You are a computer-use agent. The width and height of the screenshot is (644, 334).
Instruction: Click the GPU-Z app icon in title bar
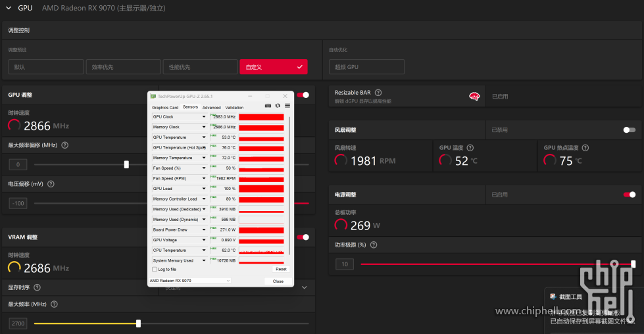point(153,96)
